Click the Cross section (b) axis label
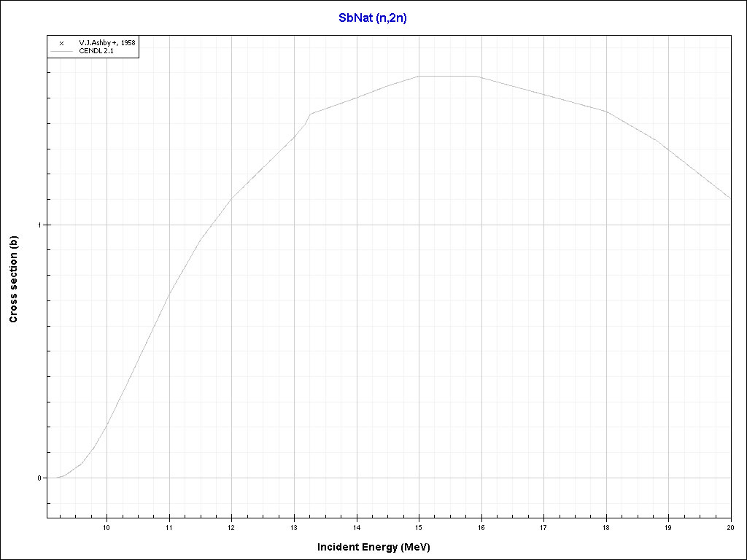 13,284
